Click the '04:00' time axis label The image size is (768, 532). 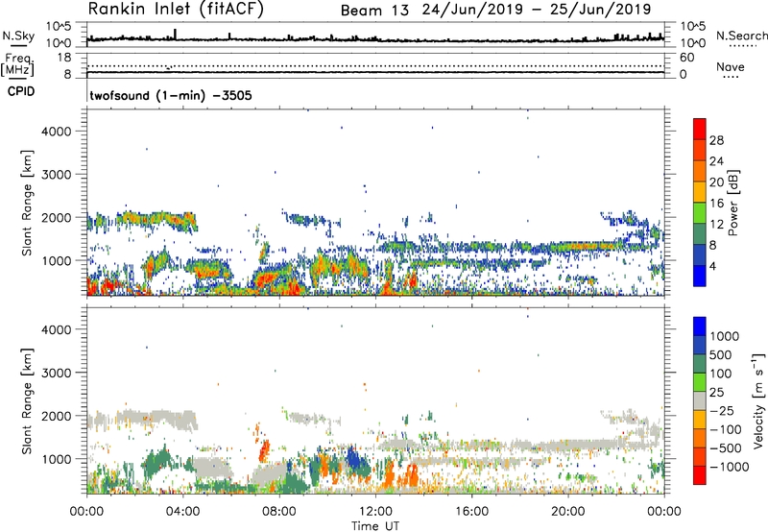point(183,512)
